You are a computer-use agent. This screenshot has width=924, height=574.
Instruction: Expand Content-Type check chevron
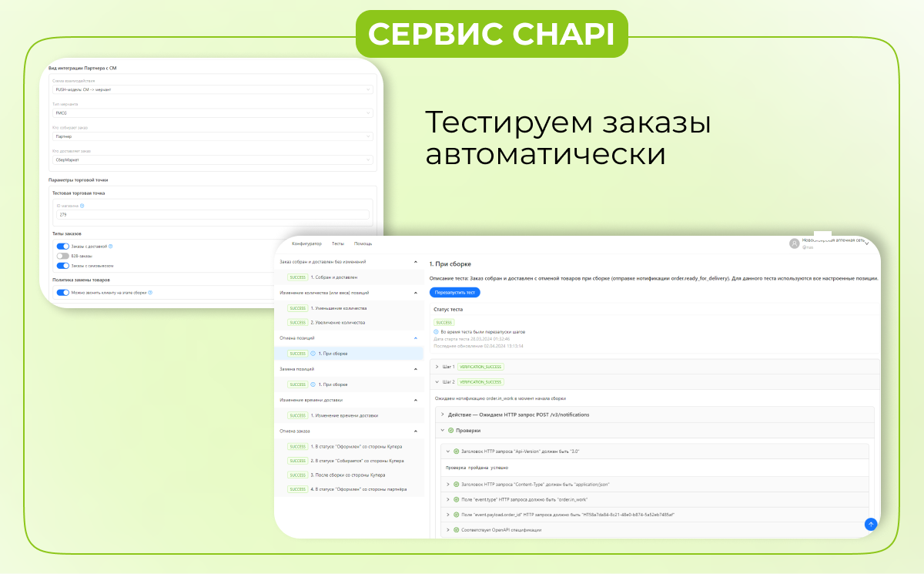[448, 485]
